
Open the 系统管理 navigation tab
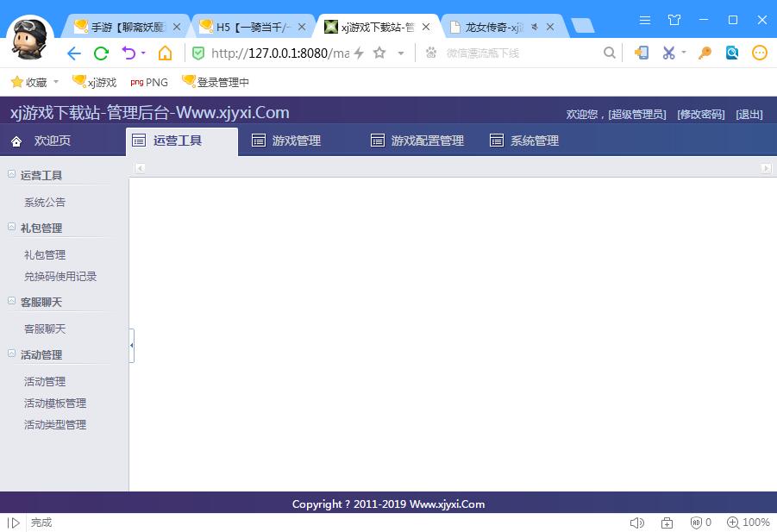point(524,141)
